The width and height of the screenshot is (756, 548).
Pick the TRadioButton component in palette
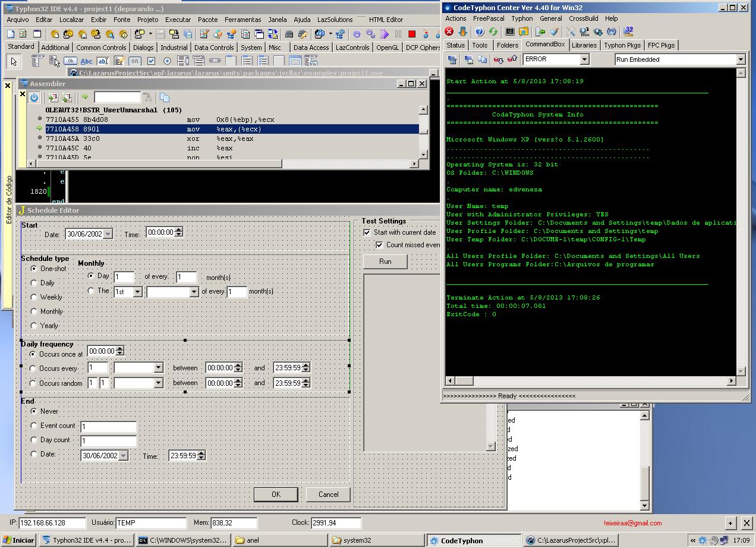(167, 61)
